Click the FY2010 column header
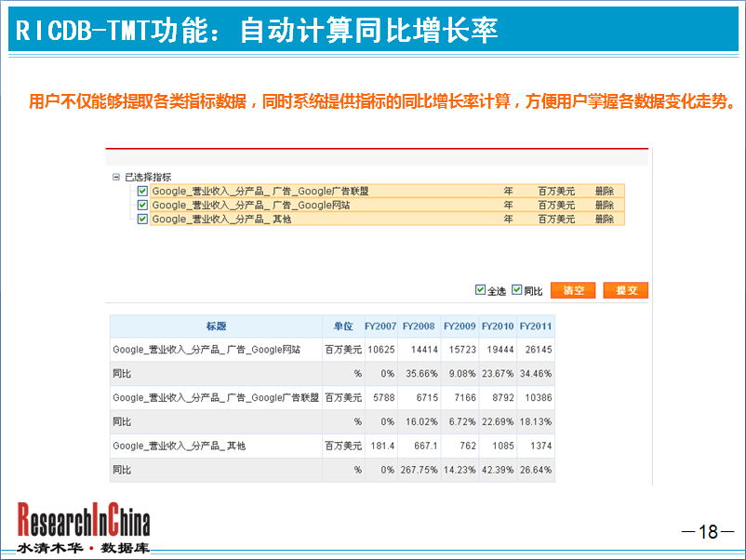The width and height of the screenshot is (746, 560). tap(498, 327)
